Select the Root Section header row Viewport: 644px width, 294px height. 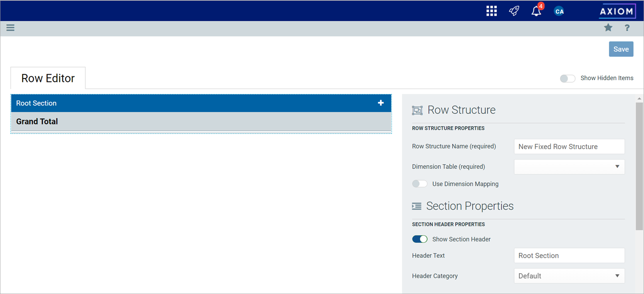[x=191, y=103]
